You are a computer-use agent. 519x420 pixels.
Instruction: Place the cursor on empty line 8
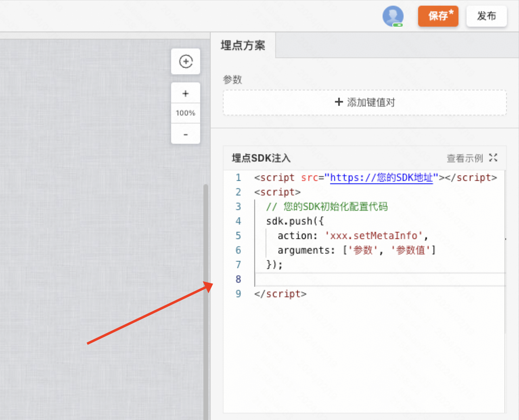(379, 279)
